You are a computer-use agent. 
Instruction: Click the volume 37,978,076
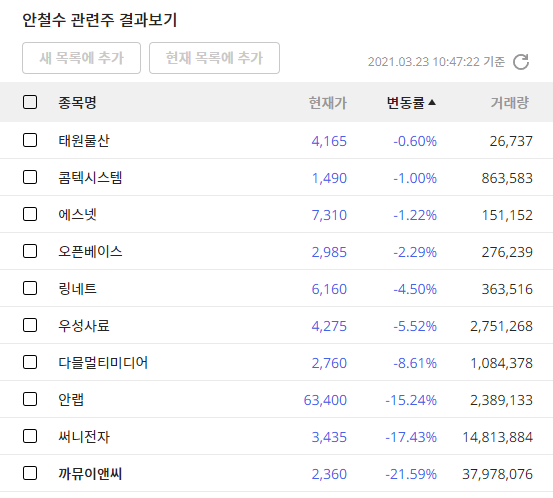pyautogui.click(x=497, y=475)
